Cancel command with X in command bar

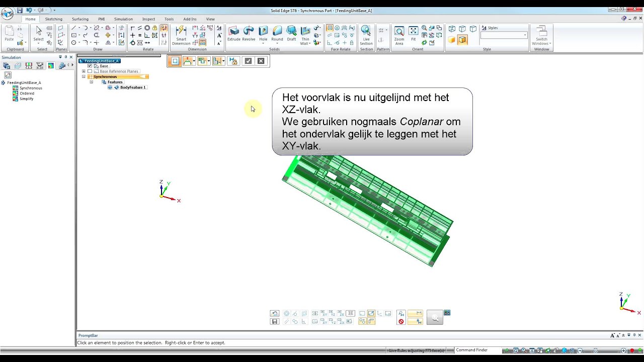(x=261, y=61)
